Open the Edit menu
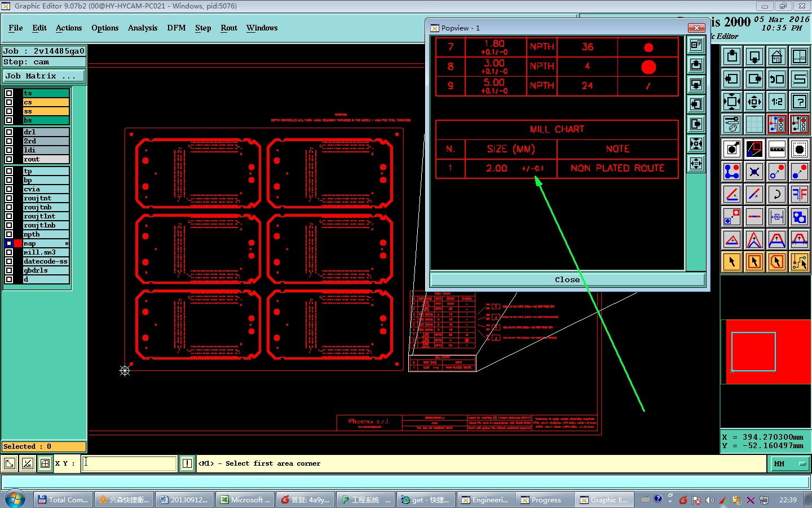The width and height of the screenshot is (812, 508). pyautogui.click(x=39, y=28)
